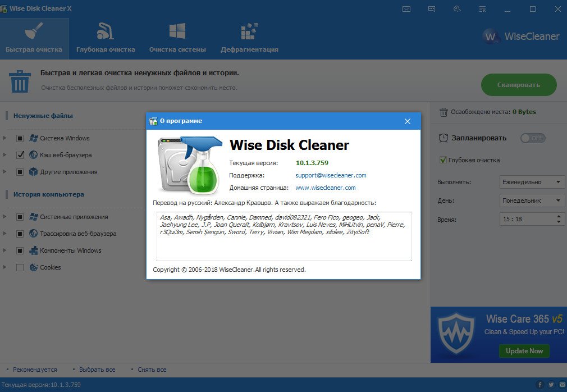Click Текущая версия text in status bar
The image size is (567, 392).
pos(41,385)
